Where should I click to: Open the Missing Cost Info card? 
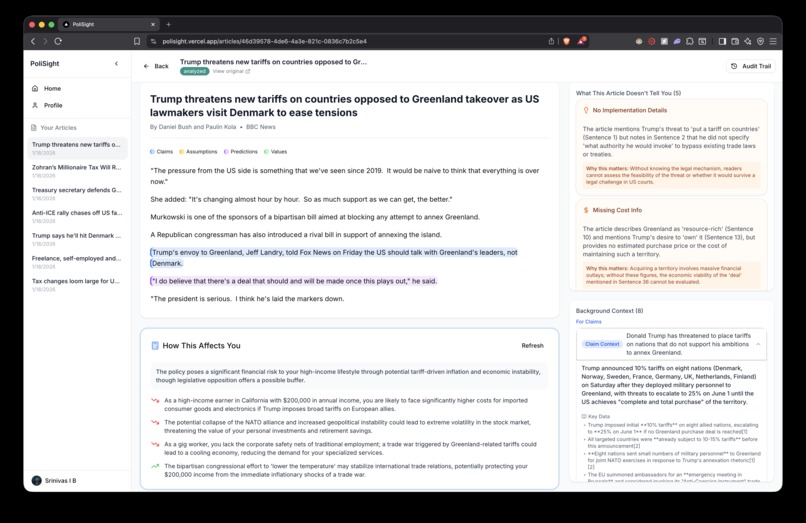tap(671, 246)
